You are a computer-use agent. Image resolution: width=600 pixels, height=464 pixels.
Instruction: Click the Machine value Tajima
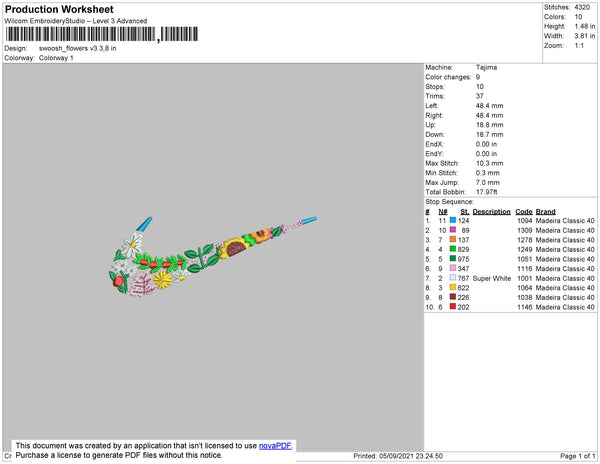486,67
